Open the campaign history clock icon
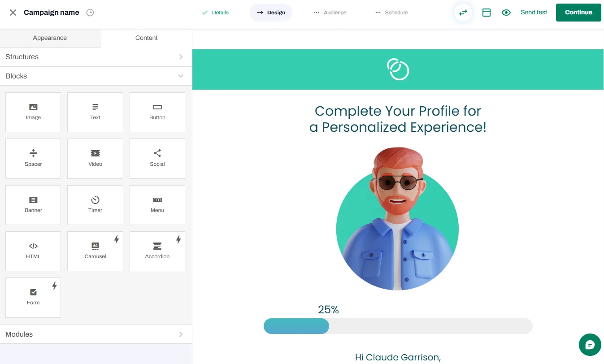The image size is (604, 364). [90, 13]
